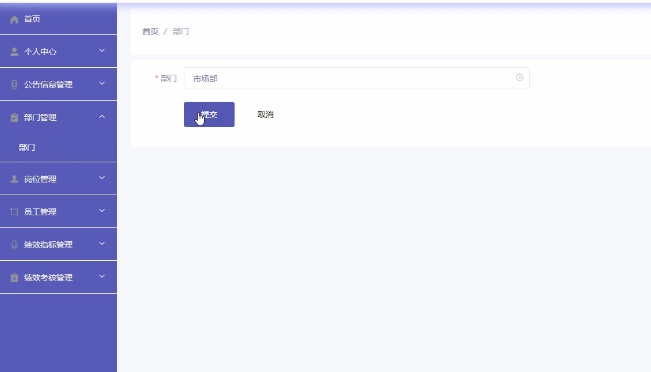
Task: Focus the 部门 text input field
Action: 357,78
